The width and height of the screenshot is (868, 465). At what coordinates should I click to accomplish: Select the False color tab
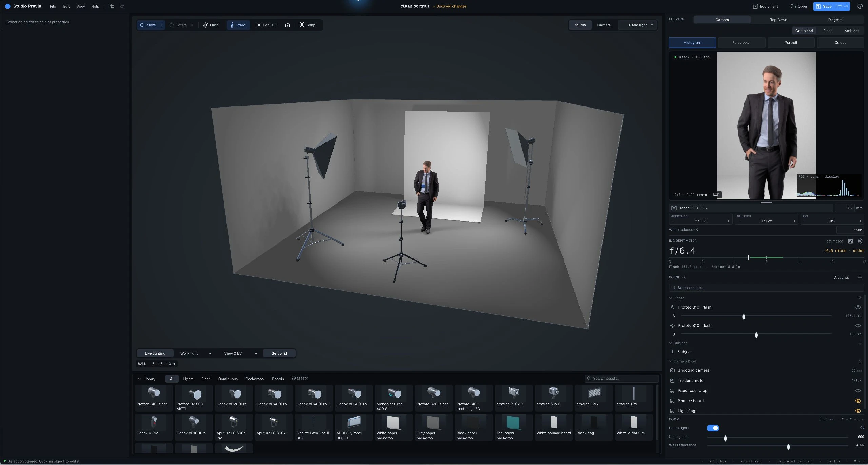[x=742, y=43]
